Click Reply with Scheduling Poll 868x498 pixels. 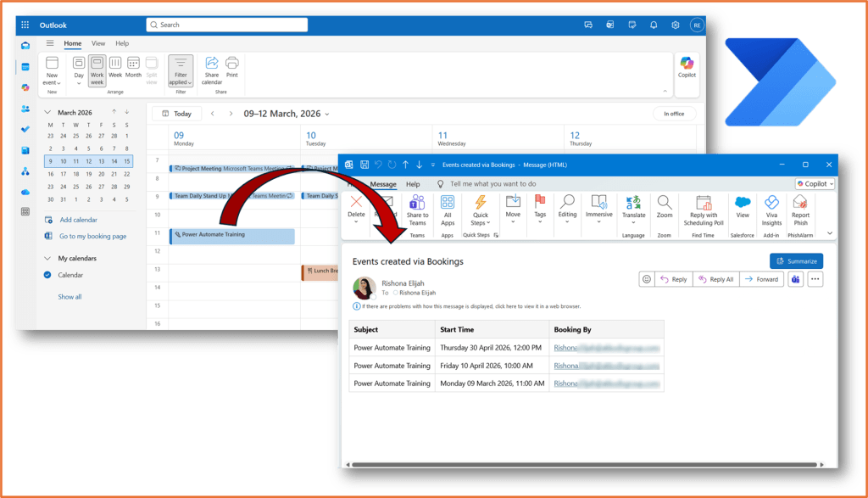click(704, 207)
